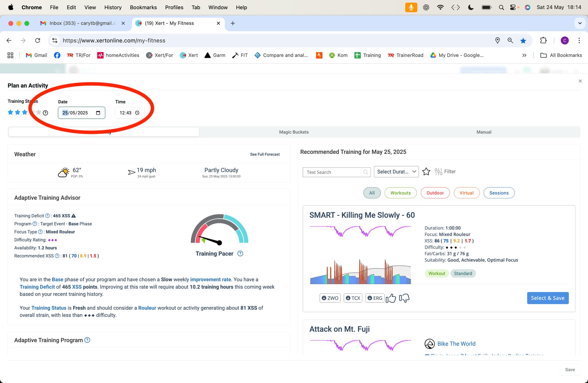Show Training Status help question mark
The height and width of the screenshot is (383, 588).
point(45,113)
